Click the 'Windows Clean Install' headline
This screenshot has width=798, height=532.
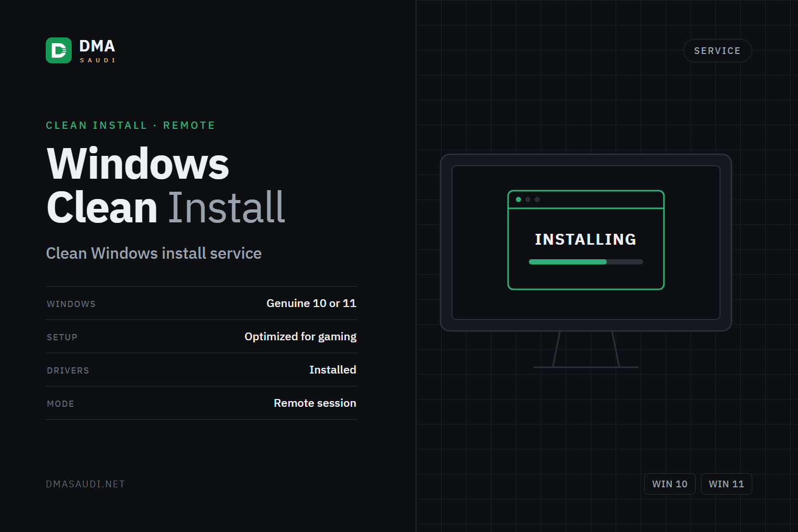pyautogui.click(x=166, y=185)
